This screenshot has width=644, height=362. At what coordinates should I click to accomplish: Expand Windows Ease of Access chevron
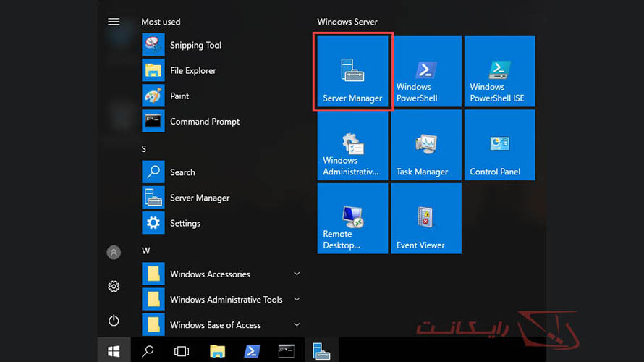(x=297, y=324)
